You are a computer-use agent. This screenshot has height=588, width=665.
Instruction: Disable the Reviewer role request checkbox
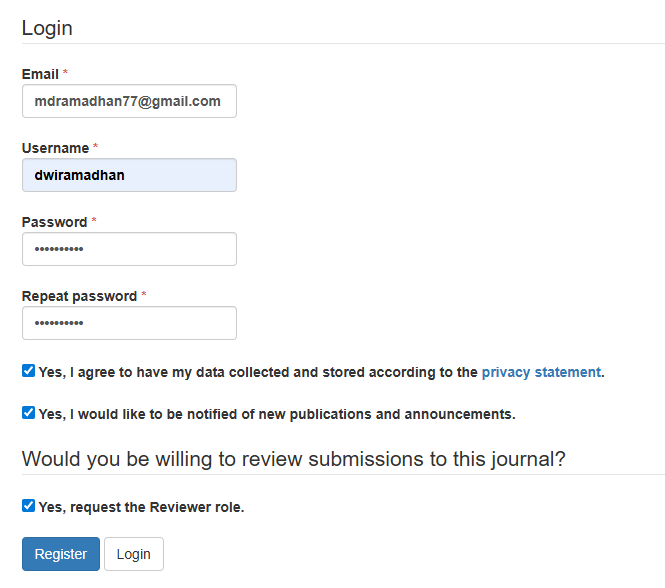(x=28, y=506)
